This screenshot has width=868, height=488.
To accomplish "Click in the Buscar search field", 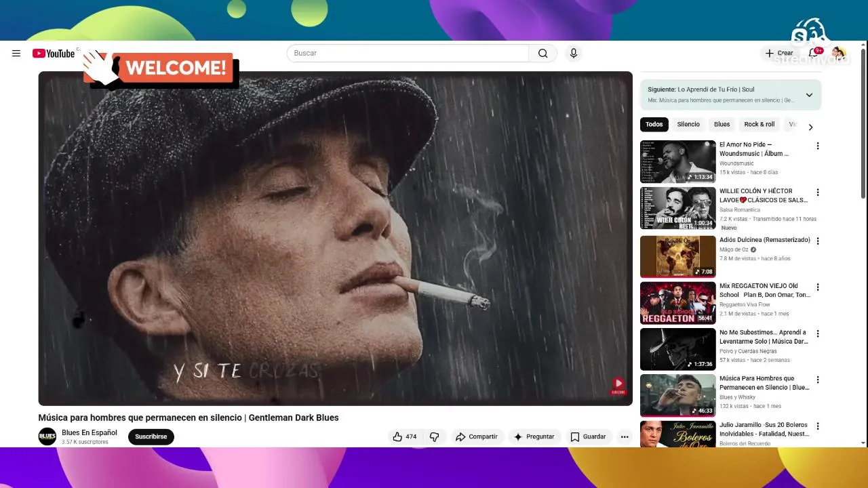I will coord(408,54).
